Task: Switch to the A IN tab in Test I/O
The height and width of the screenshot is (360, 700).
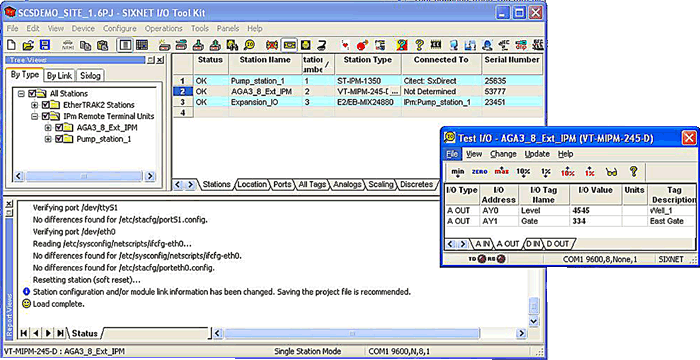Action: tap(483, 244)
